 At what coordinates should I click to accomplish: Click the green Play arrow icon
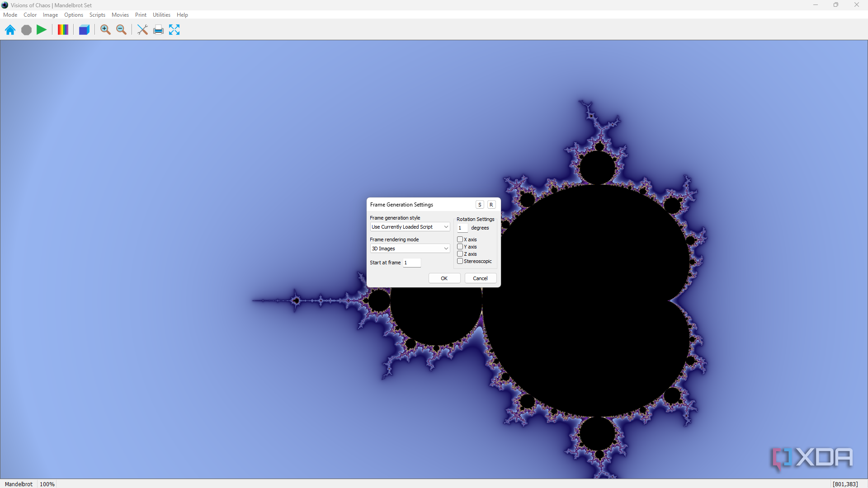tap(42, 30)
